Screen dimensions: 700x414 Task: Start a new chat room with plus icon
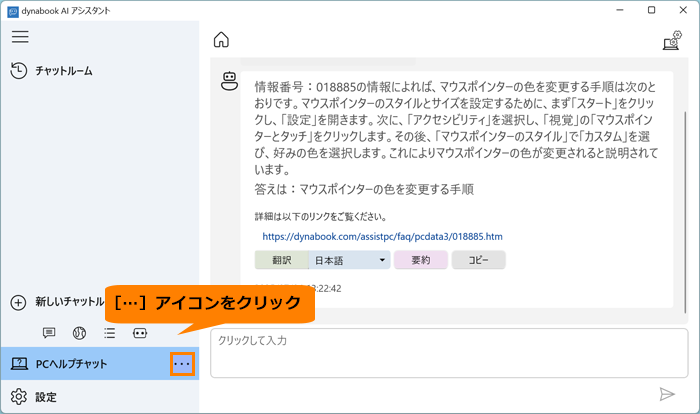pos(18,302)
